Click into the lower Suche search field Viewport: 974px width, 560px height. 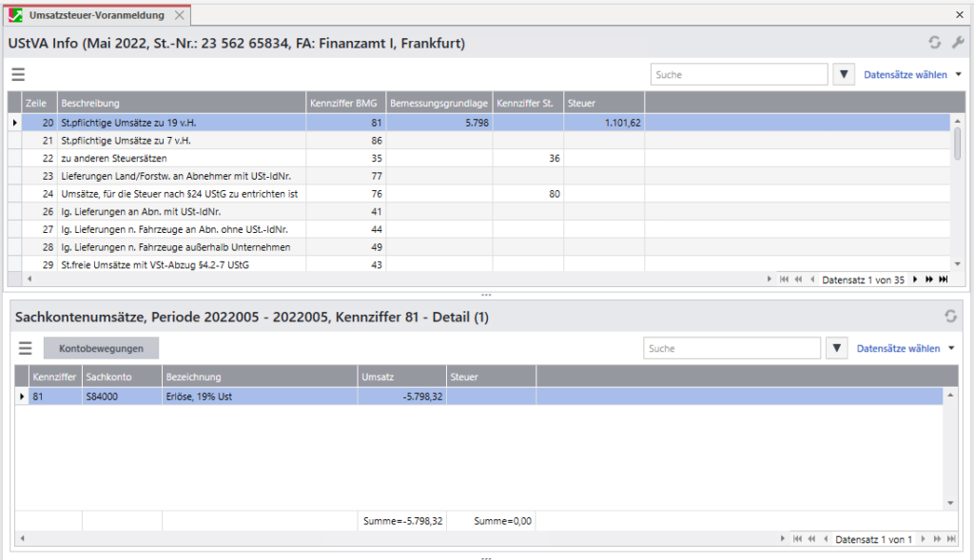click(731, 349)
